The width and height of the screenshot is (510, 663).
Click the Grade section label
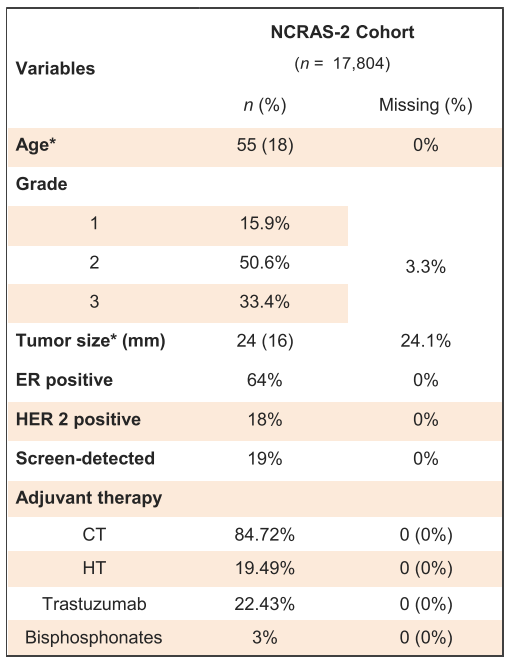pos(41,184)
